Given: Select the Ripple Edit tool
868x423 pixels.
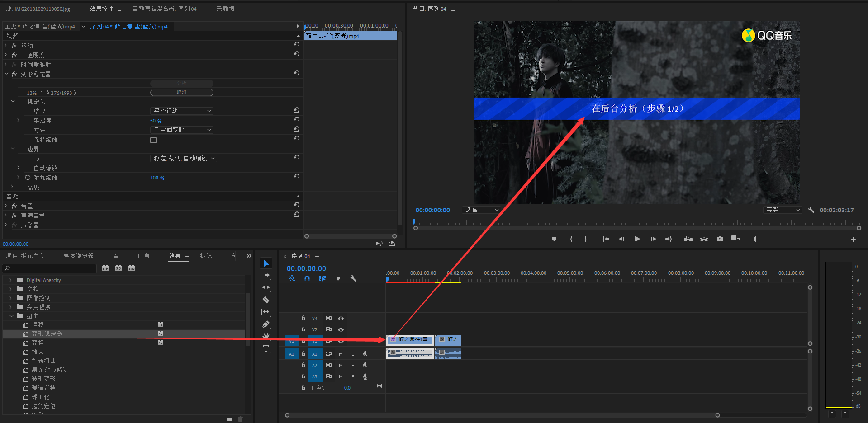Looking at the screenshot, I should (266, 287).
